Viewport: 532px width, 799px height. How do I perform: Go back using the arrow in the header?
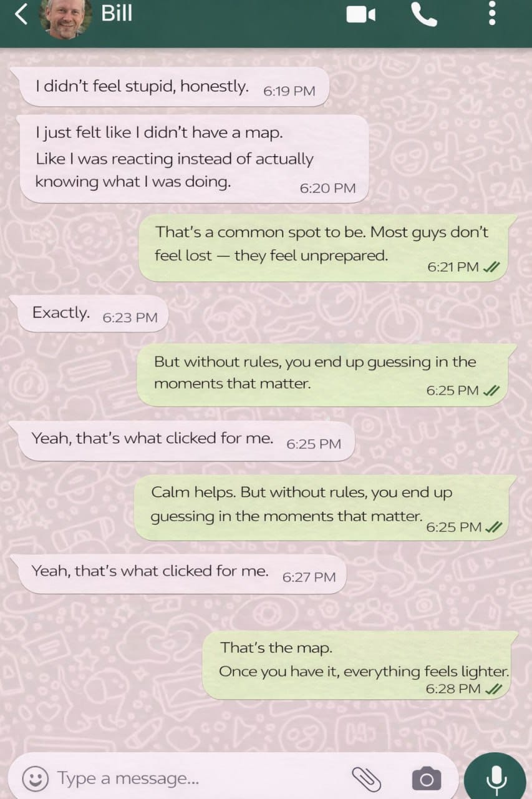[x=21, y=14]
